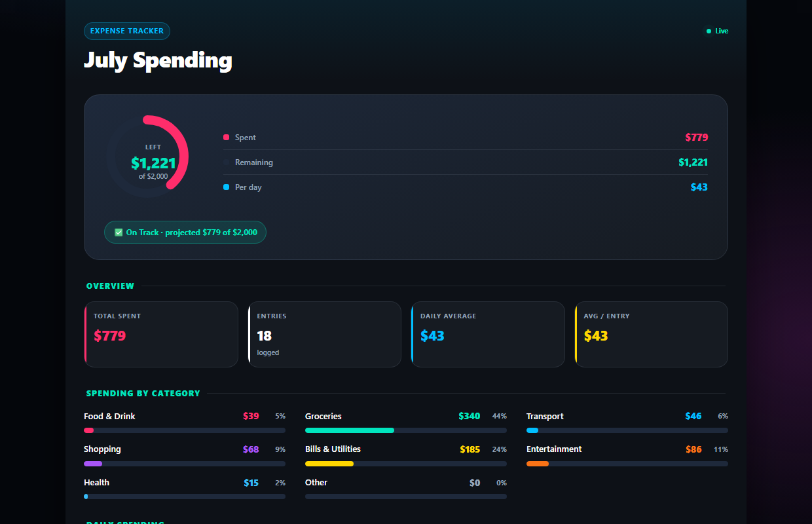Screen dimensions: 812x524
Task: Select the EXPENSE TRACKER pill label
Action: (x=127, y=31)
